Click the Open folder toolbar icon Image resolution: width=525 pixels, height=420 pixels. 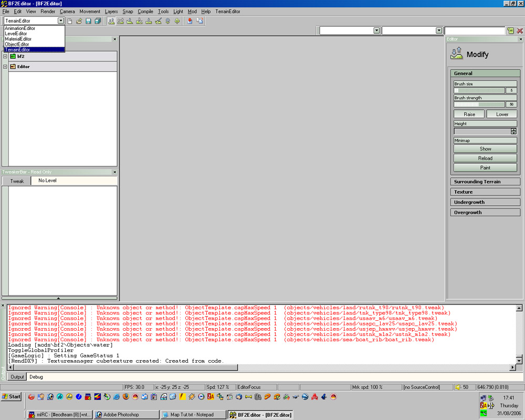(79, 21)
